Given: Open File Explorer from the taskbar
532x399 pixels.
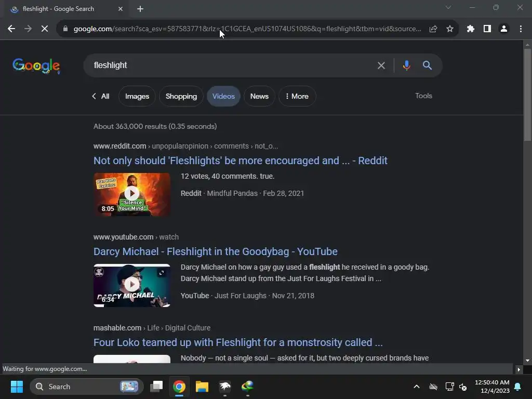Looking at the screenshot, I should click(x=202, y=387).
